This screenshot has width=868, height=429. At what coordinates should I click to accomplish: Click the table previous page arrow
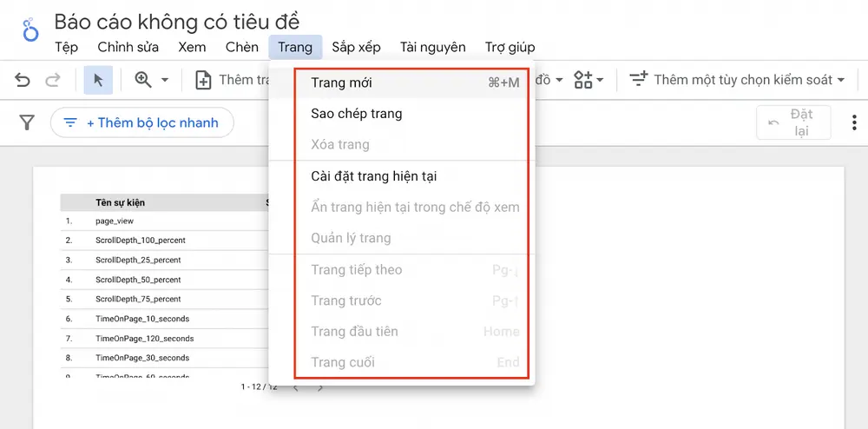point(296,387)
